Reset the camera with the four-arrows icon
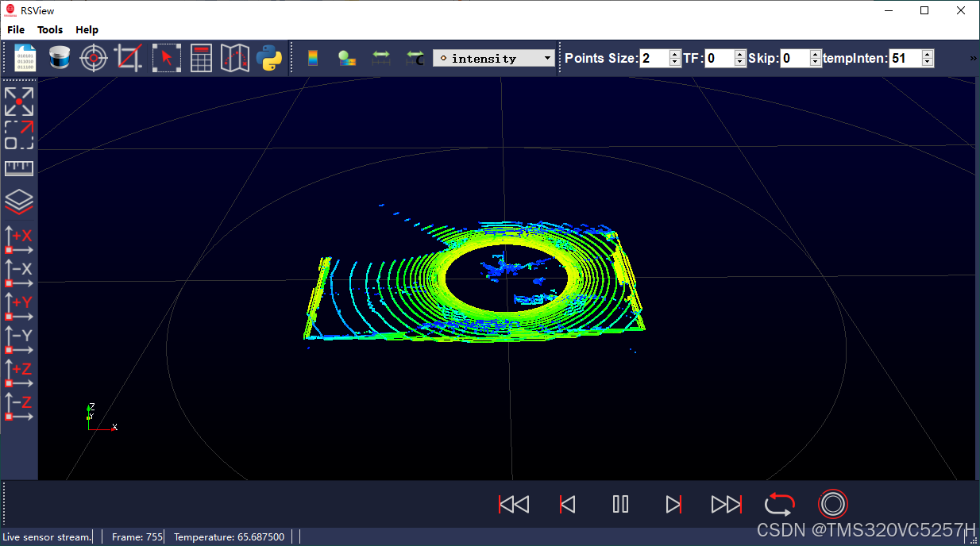This screenshot has height=546, width=980. pos(19,102)
